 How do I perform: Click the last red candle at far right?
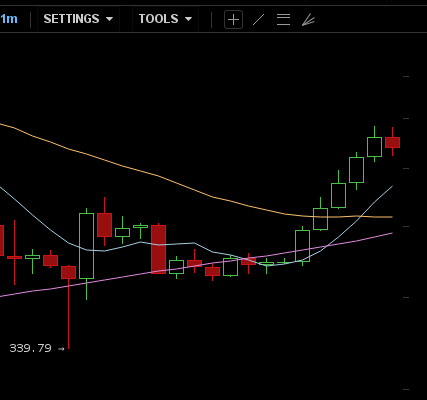pyautogui.click(x=392, y=142)
